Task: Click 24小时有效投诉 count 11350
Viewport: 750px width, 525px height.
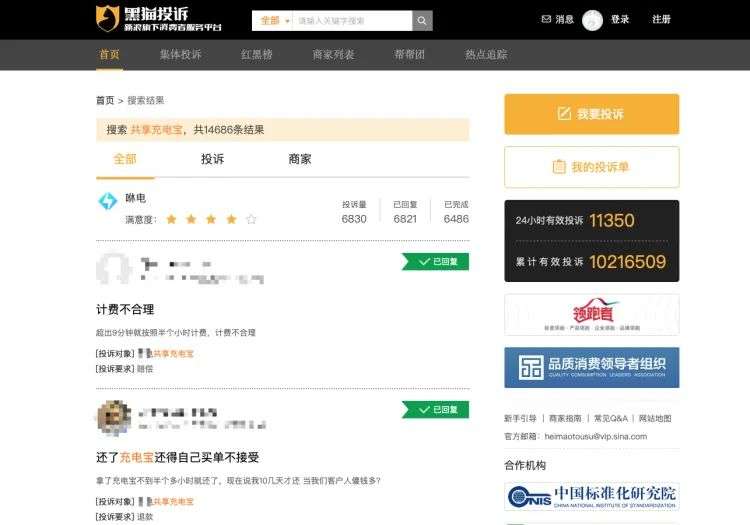Action: pos(612,220)
